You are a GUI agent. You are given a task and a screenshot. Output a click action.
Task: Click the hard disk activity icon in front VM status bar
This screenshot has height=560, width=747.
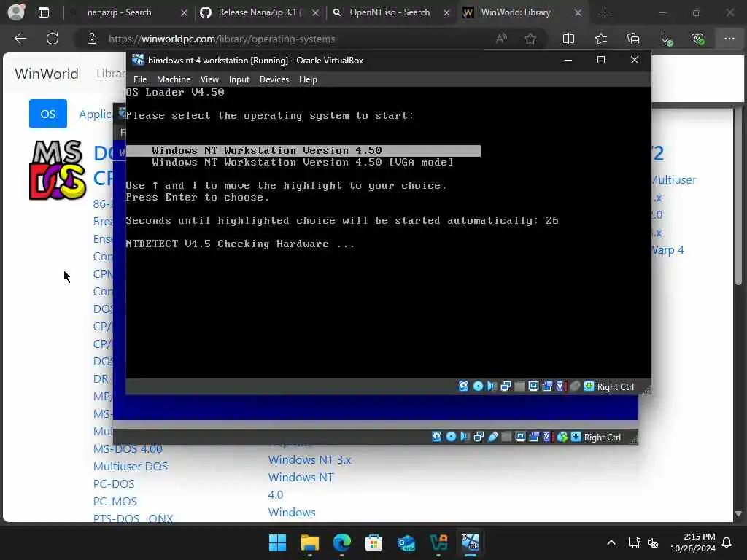tap(463, 386)
